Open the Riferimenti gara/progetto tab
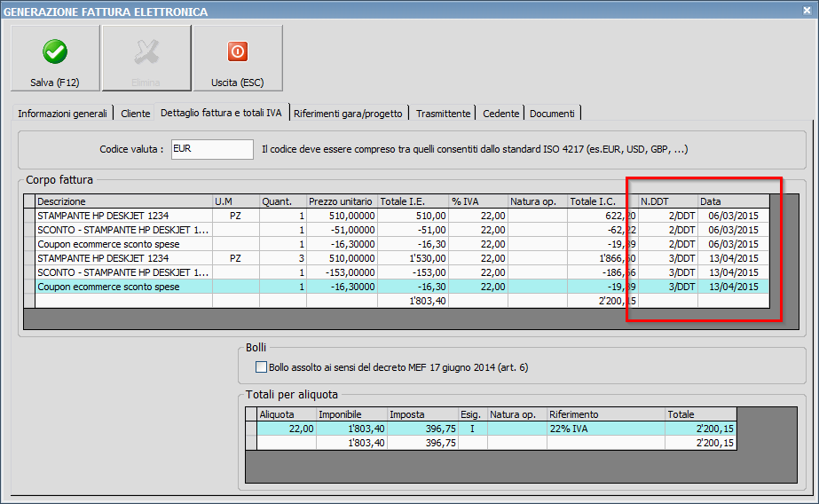 coord(349,114)
